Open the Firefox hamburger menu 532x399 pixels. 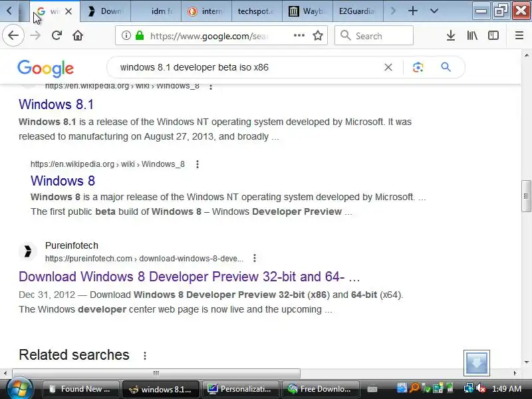[519, 35]
